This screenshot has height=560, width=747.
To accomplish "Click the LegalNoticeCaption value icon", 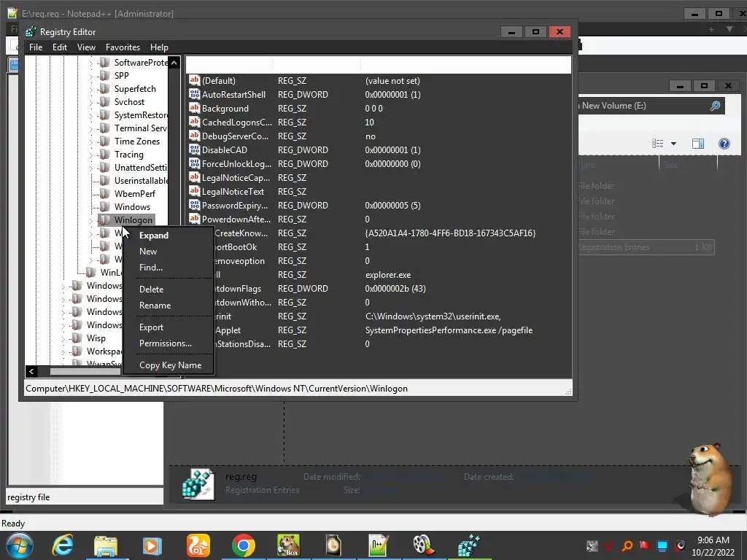I will pos(194,177).
